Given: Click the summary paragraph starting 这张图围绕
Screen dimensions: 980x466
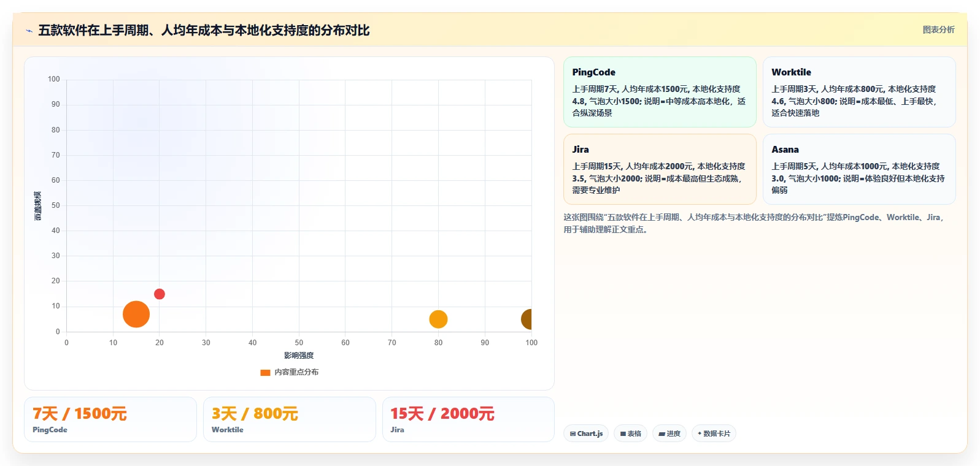Looking at the screenshot, I should tap(754, 223).
